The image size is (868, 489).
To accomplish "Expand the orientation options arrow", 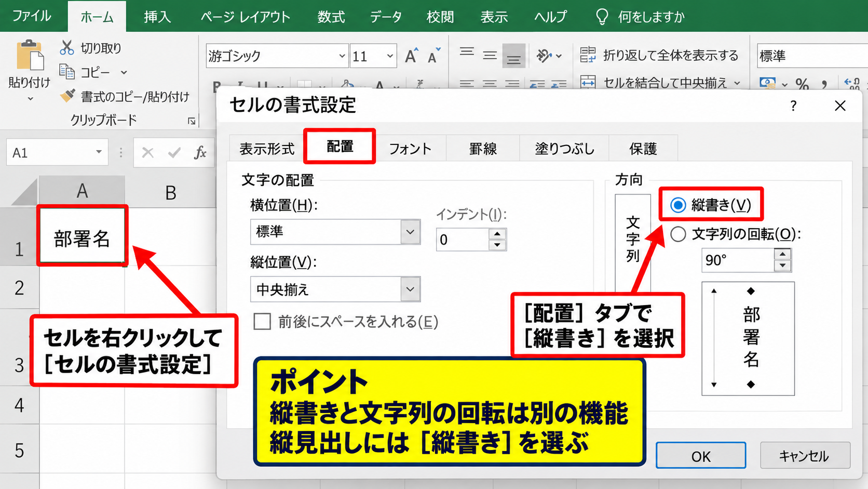I will click(x=559, y=56).
